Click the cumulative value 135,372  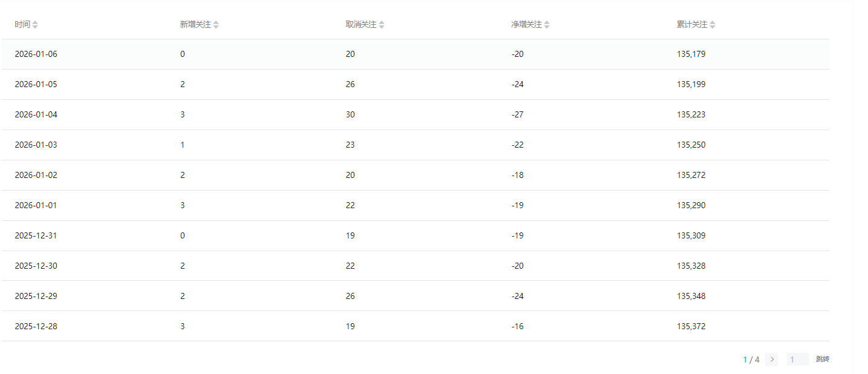(x=691, y=326)
